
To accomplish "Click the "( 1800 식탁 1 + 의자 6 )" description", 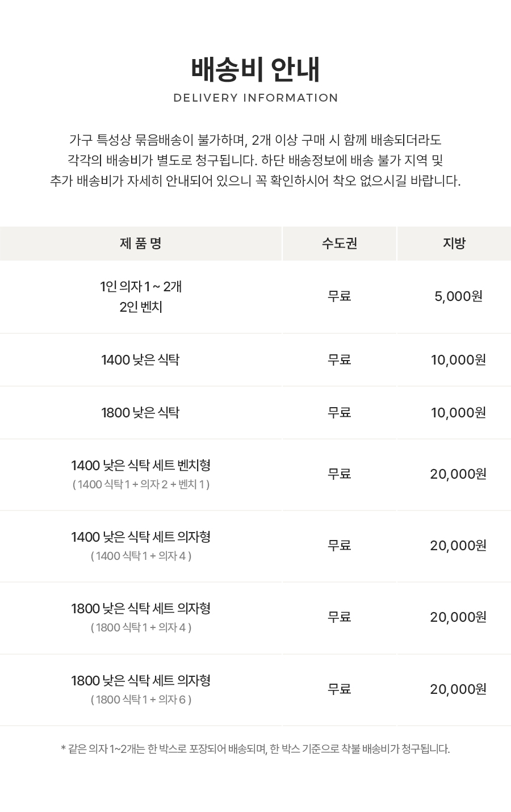I will (x=141, y=700).
